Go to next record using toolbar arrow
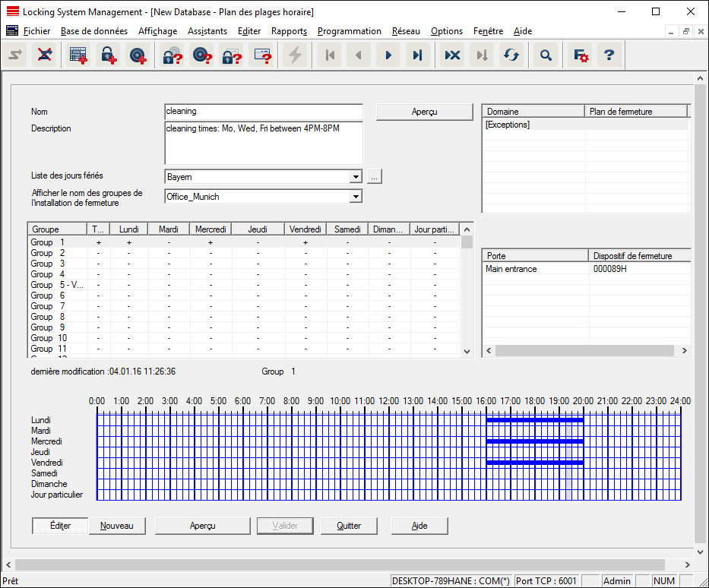The image size is (709, 588). pyautogui.click(x=388, y=55)
